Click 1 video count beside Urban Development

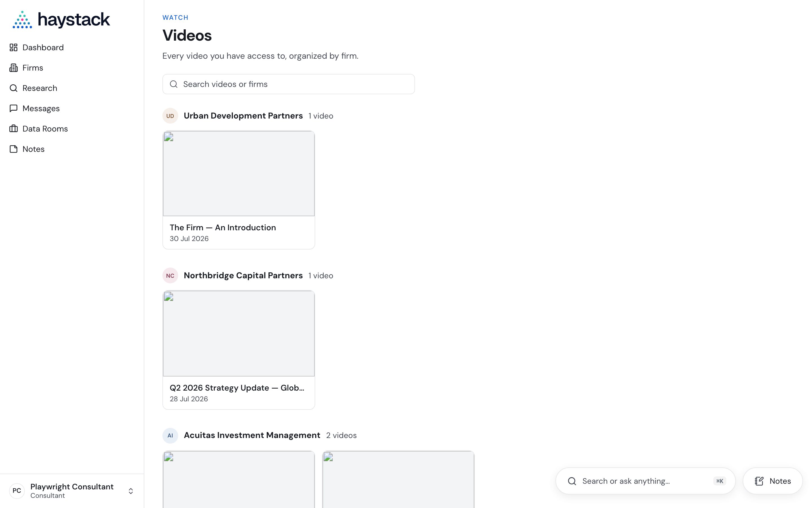coord(321,116)
